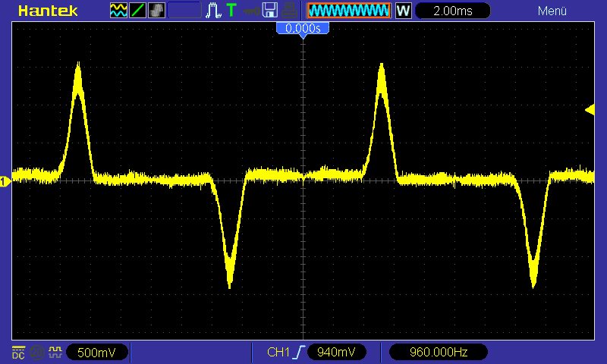Click the key lock icon
The height and width of the screenshot is (364, 607).
pos(250,11)
